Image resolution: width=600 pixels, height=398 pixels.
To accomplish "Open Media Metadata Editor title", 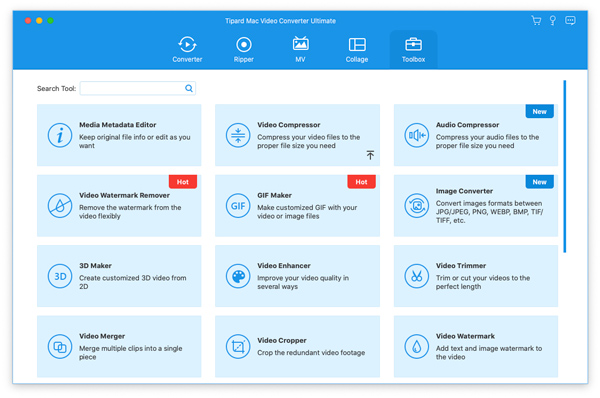I will (117, 125).
